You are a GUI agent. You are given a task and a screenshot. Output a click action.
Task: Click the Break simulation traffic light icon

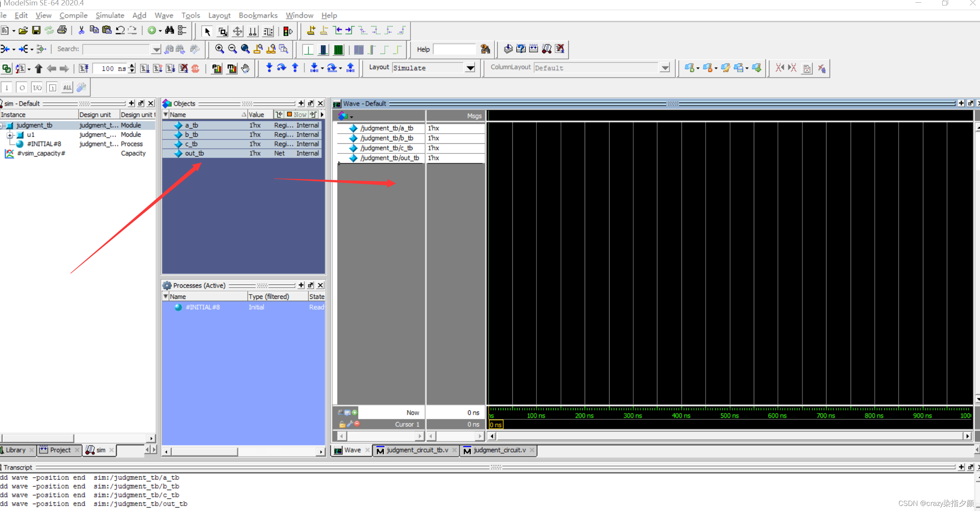(288, 31)
